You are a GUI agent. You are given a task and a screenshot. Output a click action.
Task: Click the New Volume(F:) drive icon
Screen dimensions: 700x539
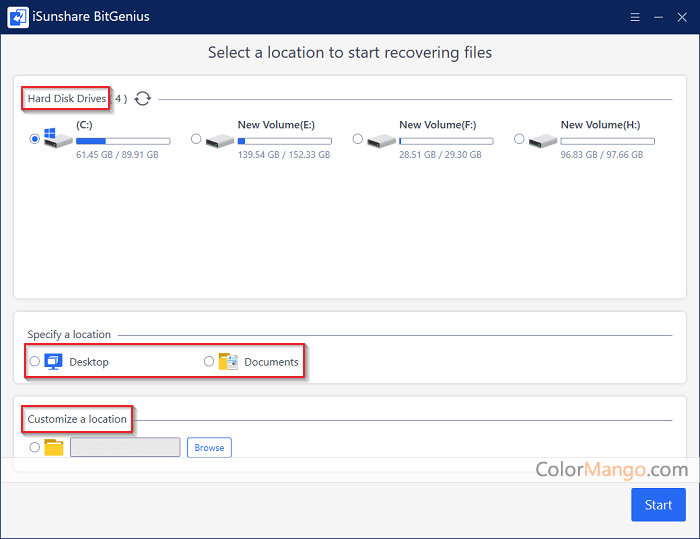(381, 141)
